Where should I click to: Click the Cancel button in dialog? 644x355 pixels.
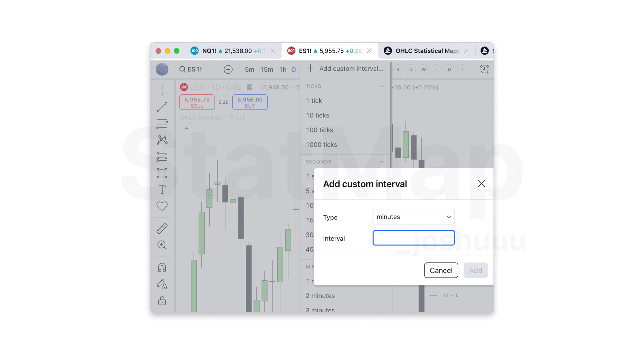coord(440,270)
